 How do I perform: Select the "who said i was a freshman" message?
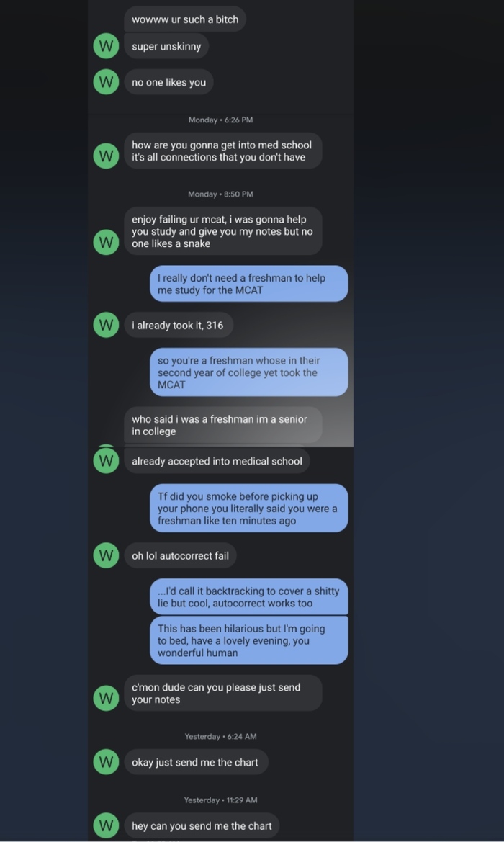tap(222, 425)
